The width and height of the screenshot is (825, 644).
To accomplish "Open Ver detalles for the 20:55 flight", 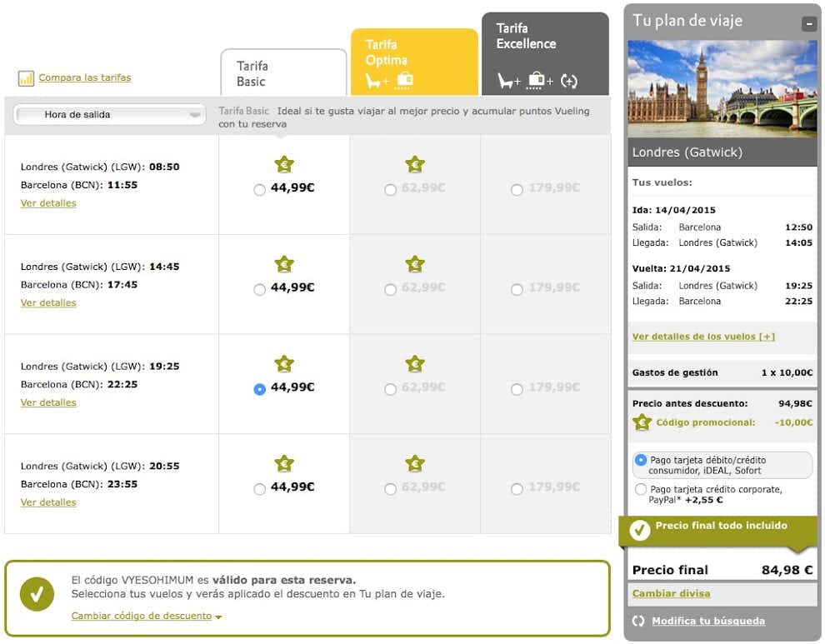I will coord(48,502).
